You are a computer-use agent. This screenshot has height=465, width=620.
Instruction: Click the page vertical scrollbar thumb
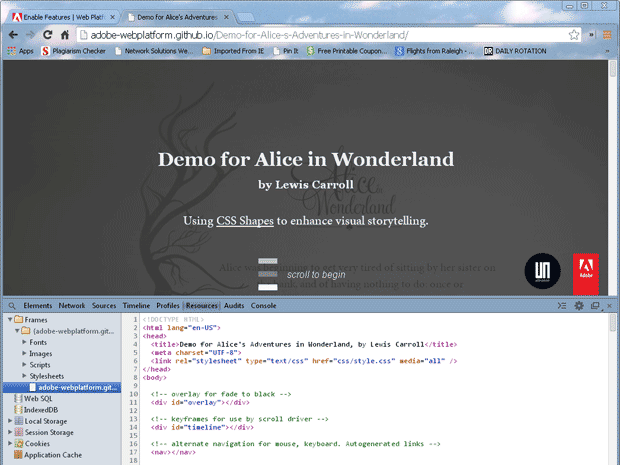(x=612, y=69)
